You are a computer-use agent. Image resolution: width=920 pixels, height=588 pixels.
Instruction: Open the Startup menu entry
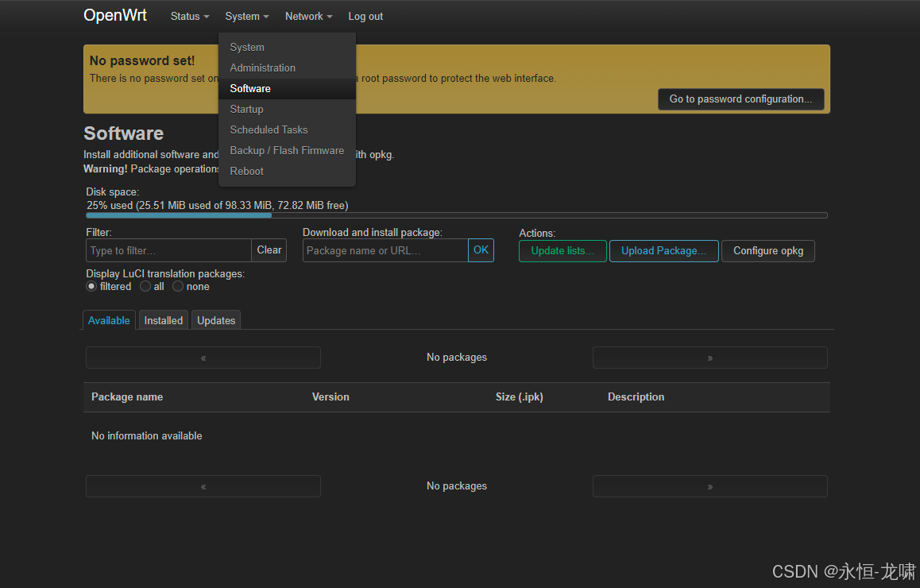287,109
